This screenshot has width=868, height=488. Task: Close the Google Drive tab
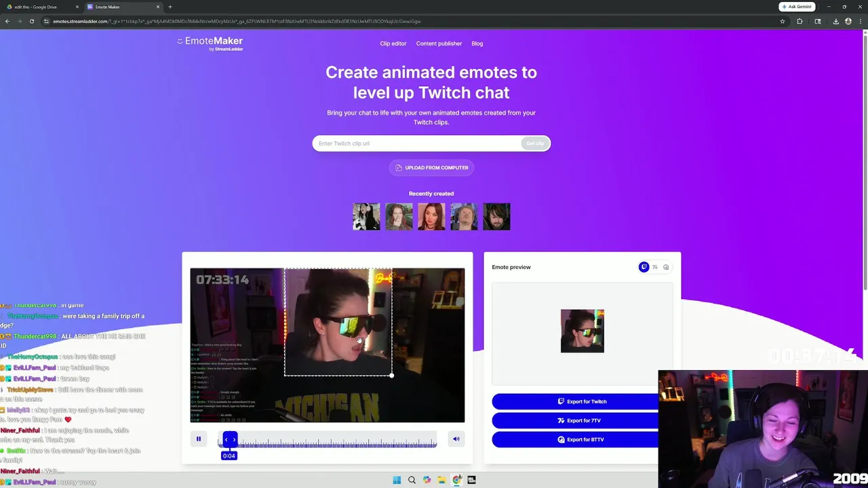pos(77,7)
